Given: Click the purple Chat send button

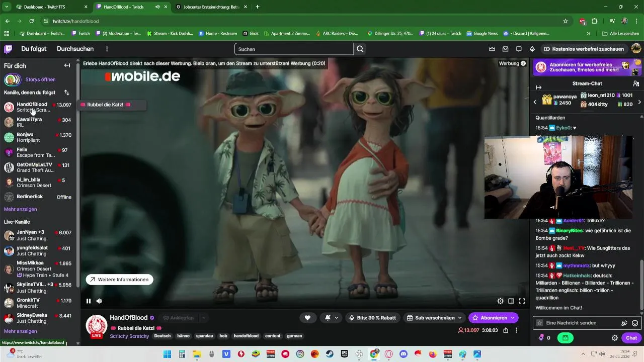Looking at the screenshot, I should click(x=631, y=338).
